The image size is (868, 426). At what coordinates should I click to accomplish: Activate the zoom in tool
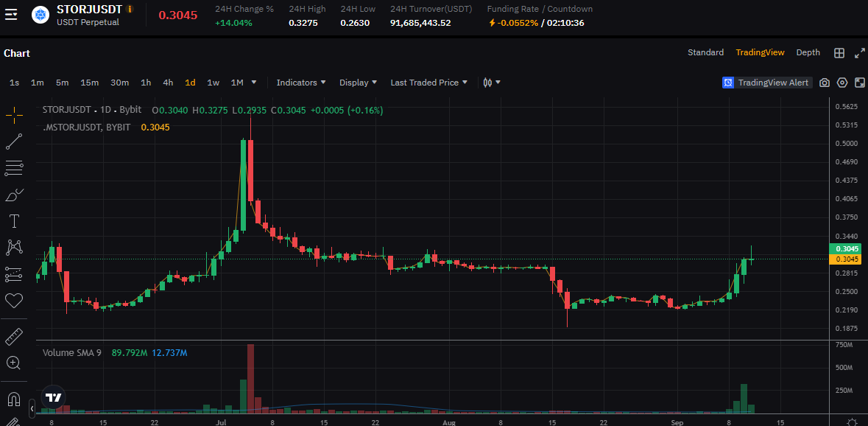click(14, 363)
